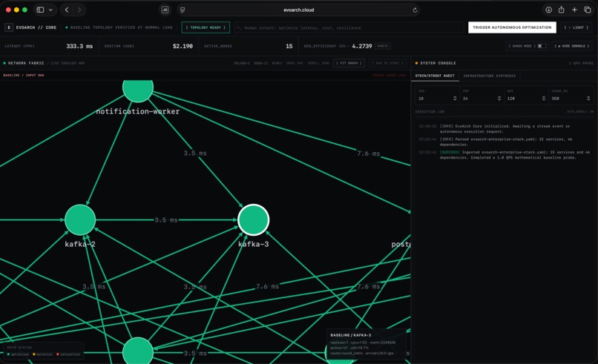Select the notification-worker node
The width and height of the screenshot is (598, 364).
138,89
